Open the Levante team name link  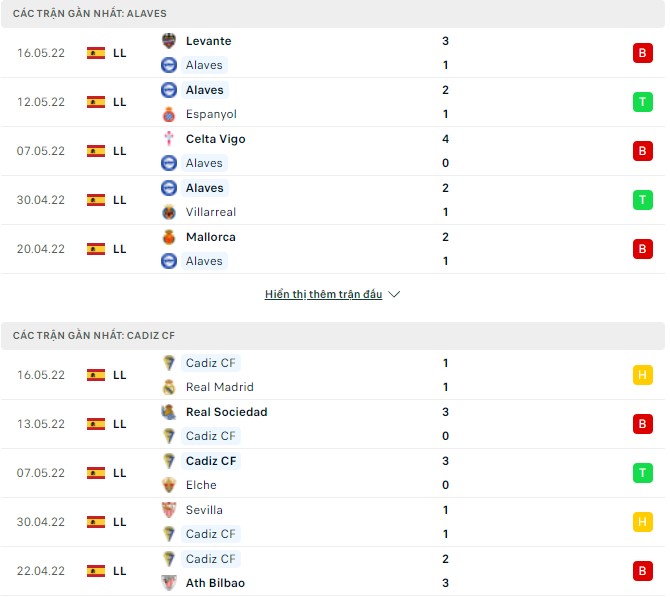(x=208, y=41)
